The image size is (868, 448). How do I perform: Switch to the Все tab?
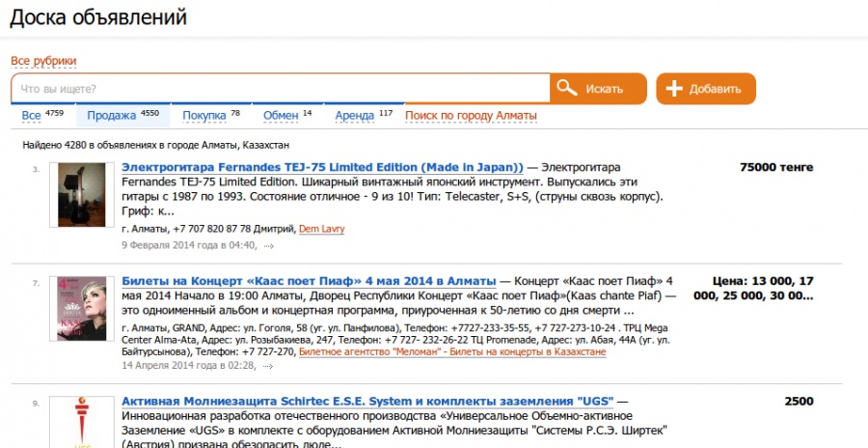32,116
